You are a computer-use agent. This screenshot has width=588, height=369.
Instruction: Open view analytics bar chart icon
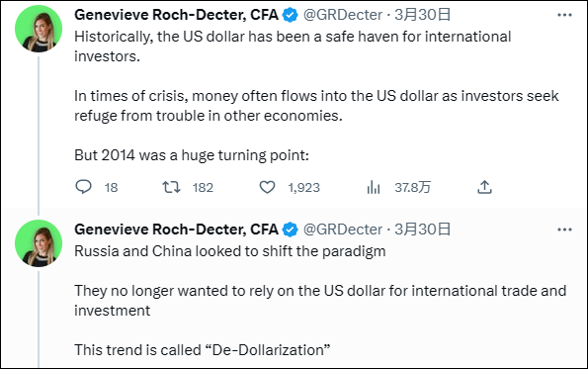pos(374,187)
